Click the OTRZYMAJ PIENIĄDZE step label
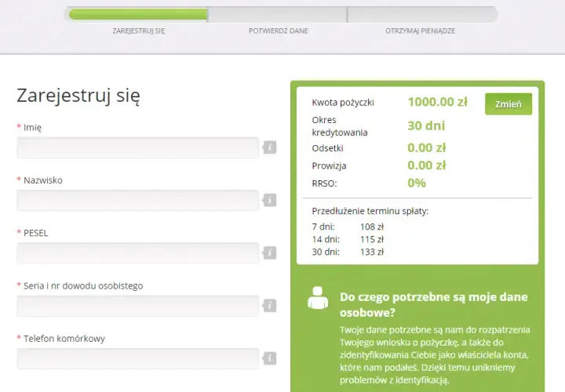This screenshot has height=392, width=565. pos(420,31)
